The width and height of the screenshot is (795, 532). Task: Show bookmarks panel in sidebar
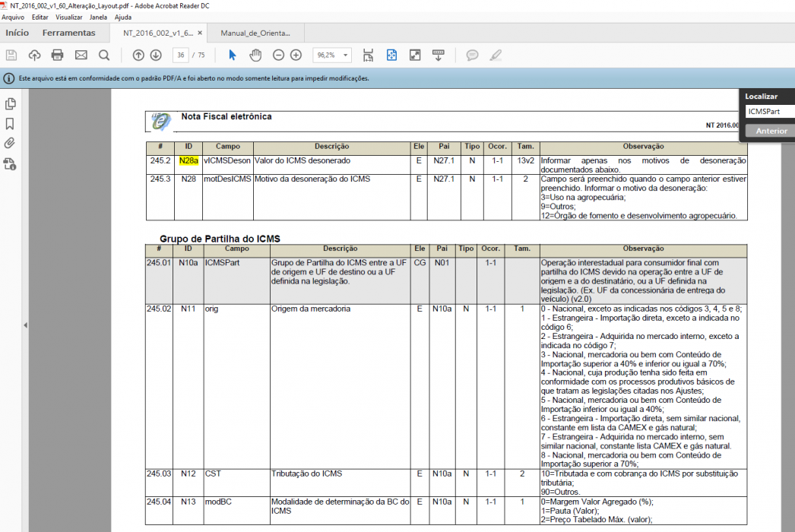pos(10,124)
